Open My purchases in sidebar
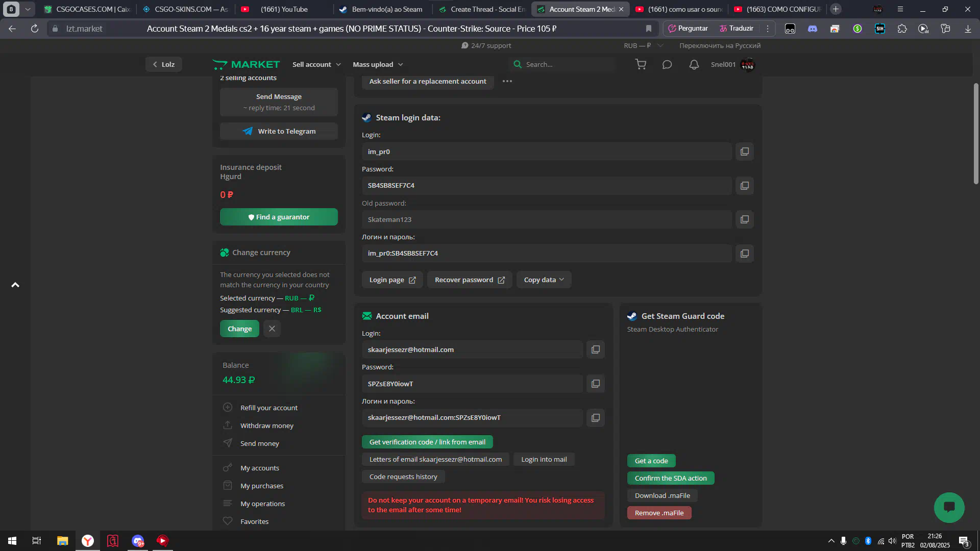Screen dimensions: 980x551 tap(261, 486)
